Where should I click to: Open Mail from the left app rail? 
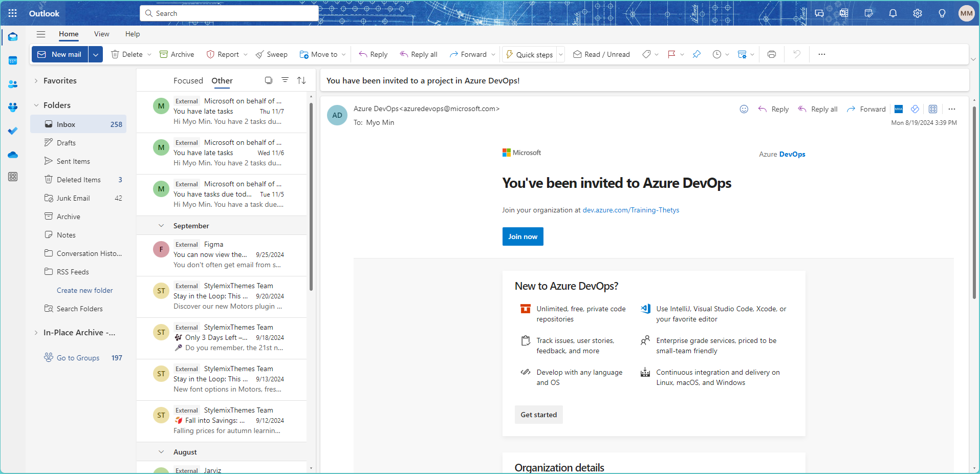[x=13, y=37]
